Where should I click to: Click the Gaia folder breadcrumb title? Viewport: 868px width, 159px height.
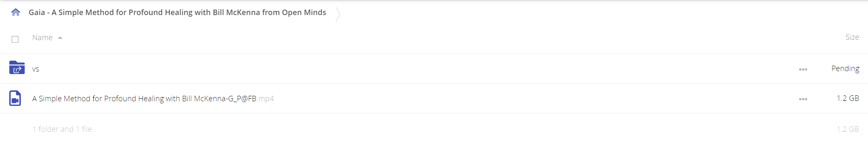177,13
